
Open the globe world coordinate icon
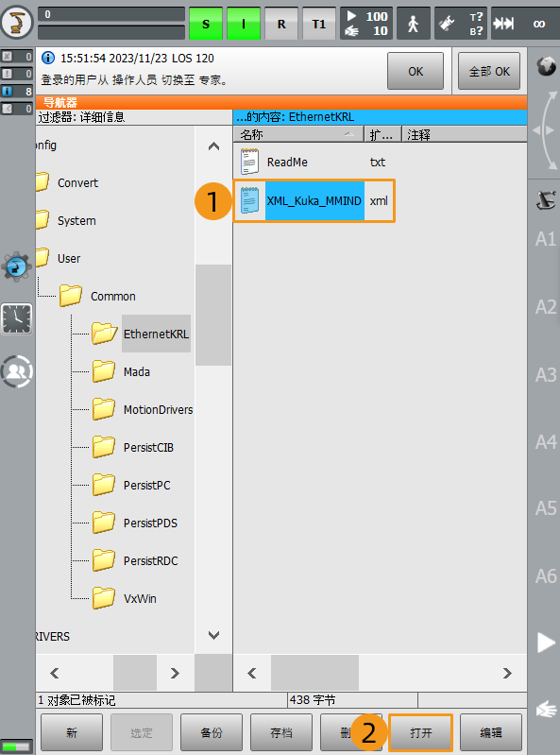tap(546, 66)
